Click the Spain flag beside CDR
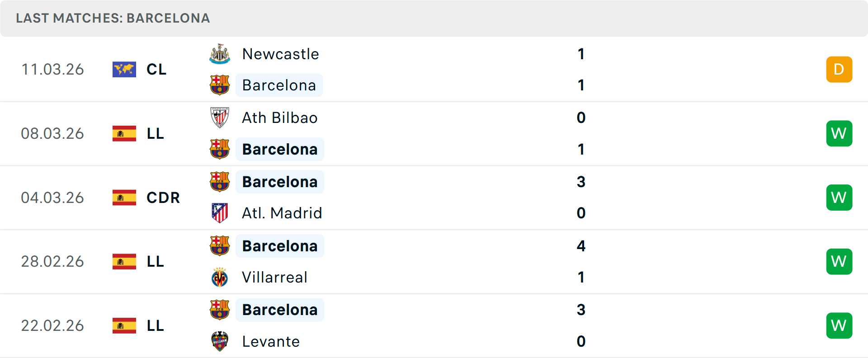Viewport: 868px width, 358px height. pos(124,198)
